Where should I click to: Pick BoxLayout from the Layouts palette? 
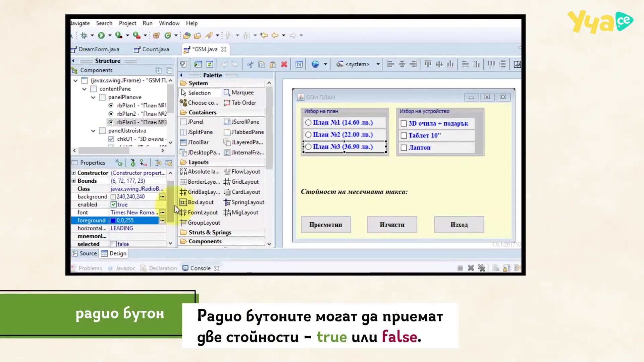[x=197, y=202]
